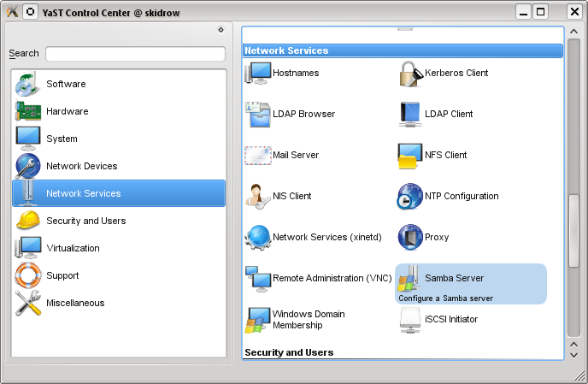
Task: Open the Proxy module icon
Action: click(x=410, y=237)
